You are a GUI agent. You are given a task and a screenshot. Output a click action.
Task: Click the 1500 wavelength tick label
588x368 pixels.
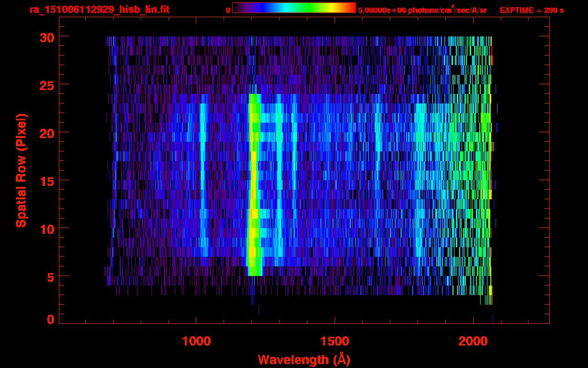click(334, 341)
